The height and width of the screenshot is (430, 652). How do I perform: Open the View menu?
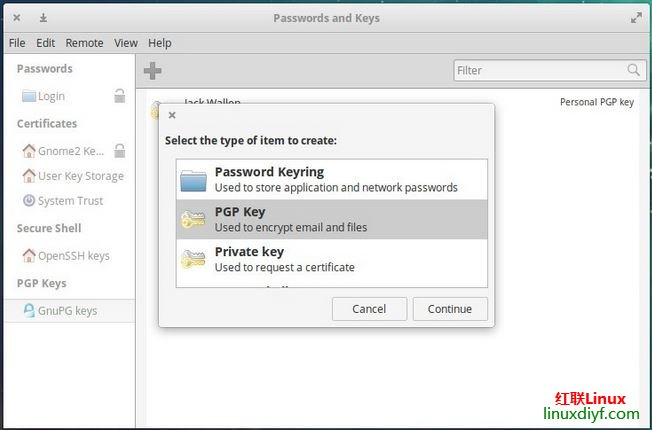click(126, 43)
